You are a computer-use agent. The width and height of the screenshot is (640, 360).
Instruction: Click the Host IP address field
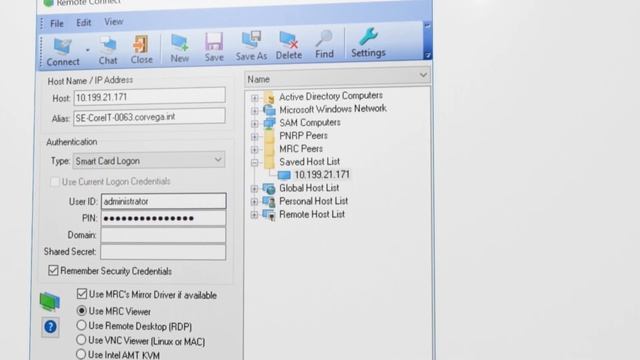pos(149,97)
